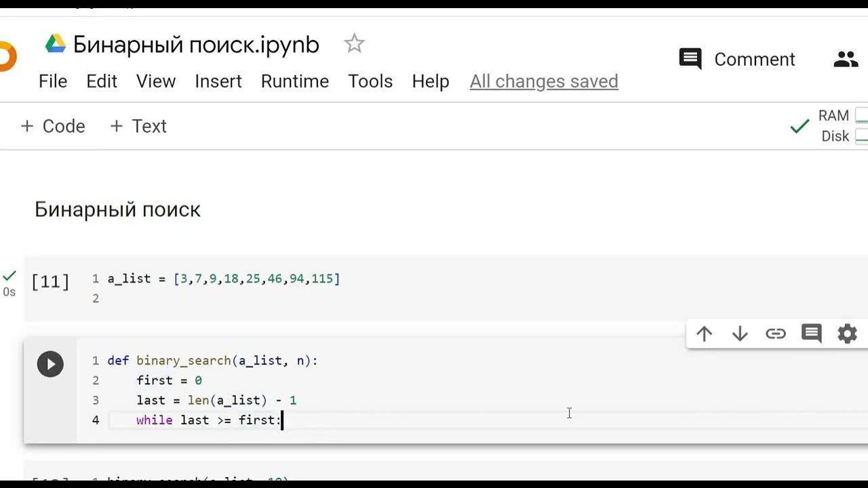This screenshot has height=488, width=868.
Task: Click the Google Drive logo icon
Action: click(56, 45)
